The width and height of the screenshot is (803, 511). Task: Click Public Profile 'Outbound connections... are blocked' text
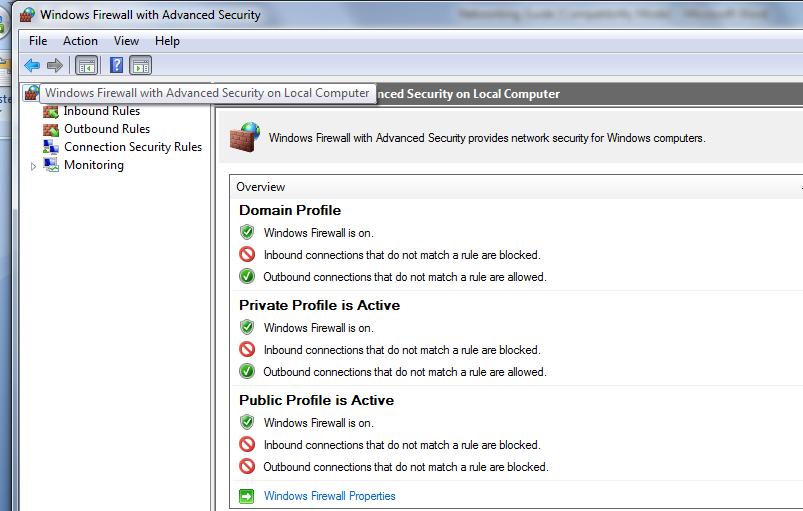[406, 467]
